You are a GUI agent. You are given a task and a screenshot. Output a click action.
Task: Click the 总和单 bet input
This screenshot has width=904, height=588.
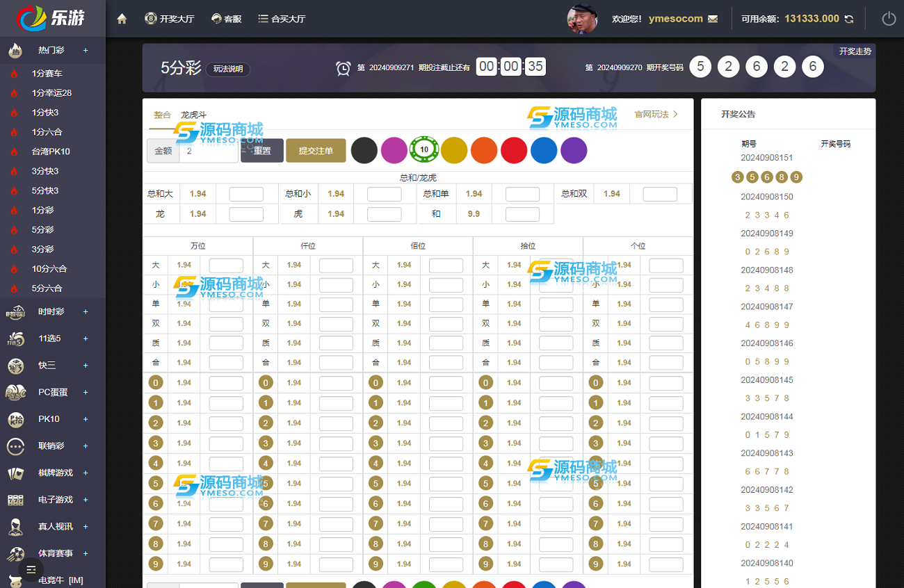coord(522,195)
